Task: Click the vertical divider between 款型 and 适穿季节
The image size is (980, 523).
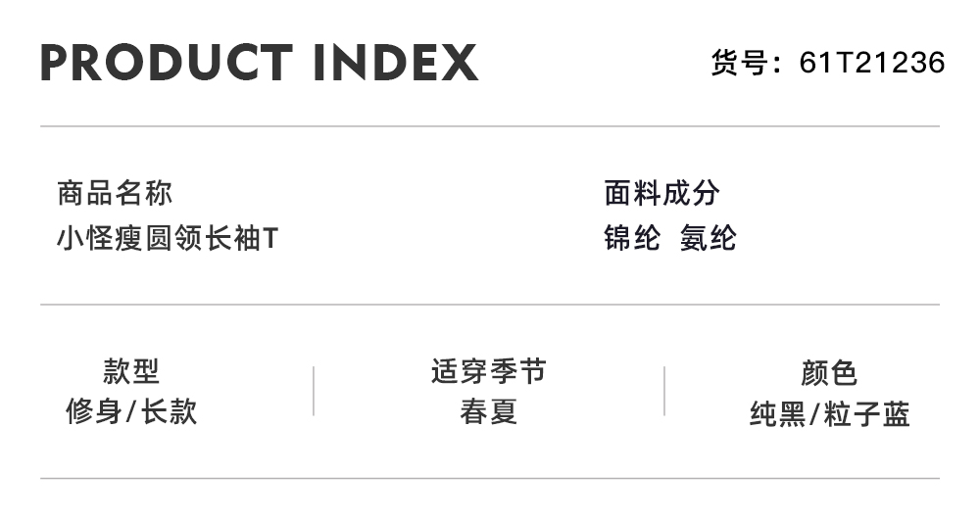Action: tap(314, 391)
